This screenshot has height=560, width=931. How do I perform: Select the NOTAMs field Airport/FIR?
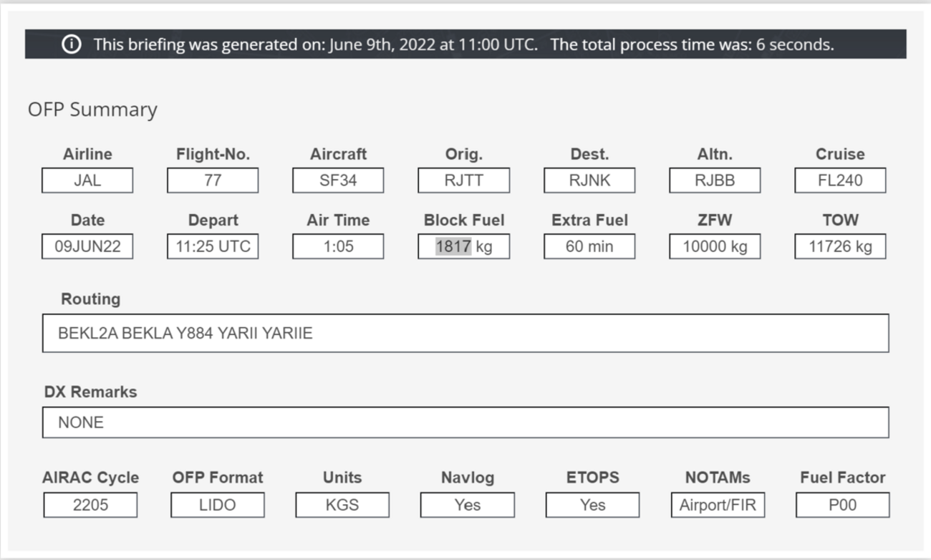pos(718,505)
